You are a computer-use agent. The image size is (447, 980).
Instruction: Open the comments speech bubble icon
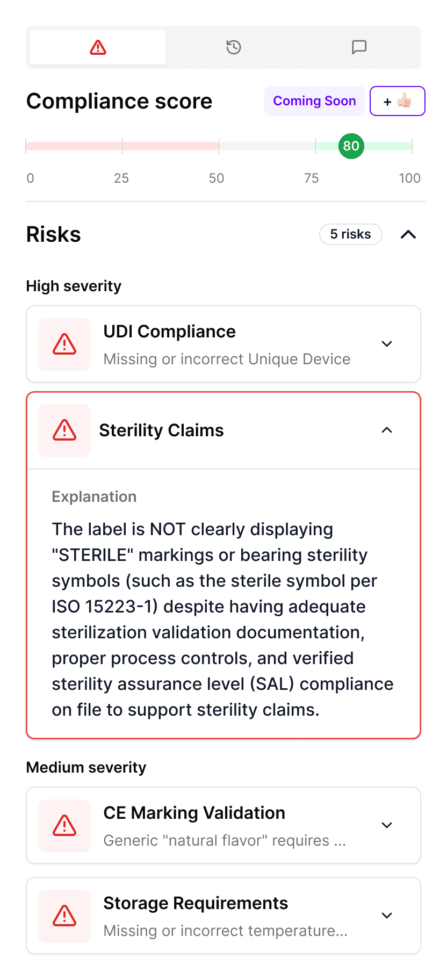pyautogui.click(x=358, y=47)
